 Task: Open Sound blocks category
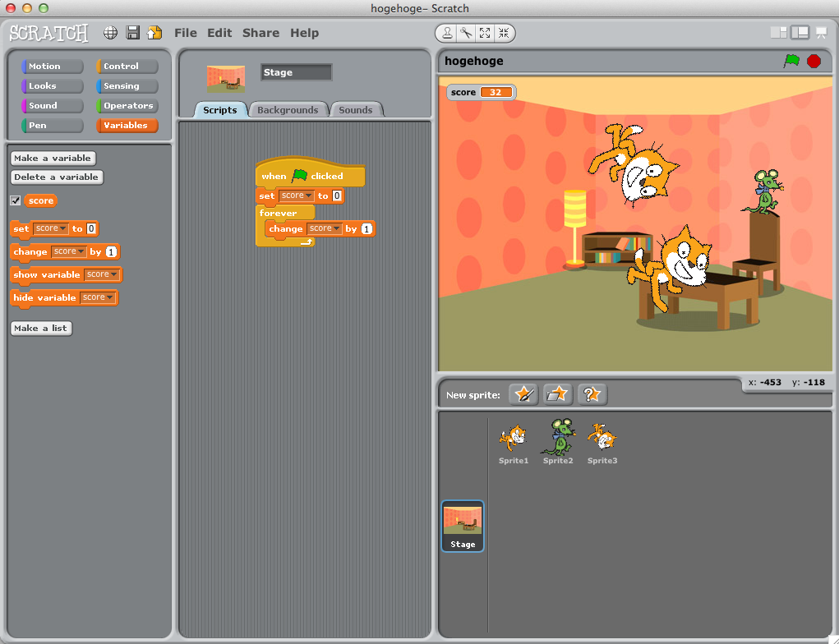(52, 106)
